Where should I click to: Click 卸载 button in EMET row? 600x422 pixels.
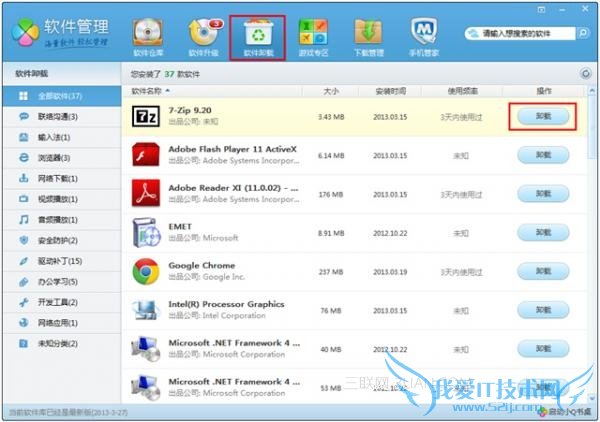pos(543,233)
